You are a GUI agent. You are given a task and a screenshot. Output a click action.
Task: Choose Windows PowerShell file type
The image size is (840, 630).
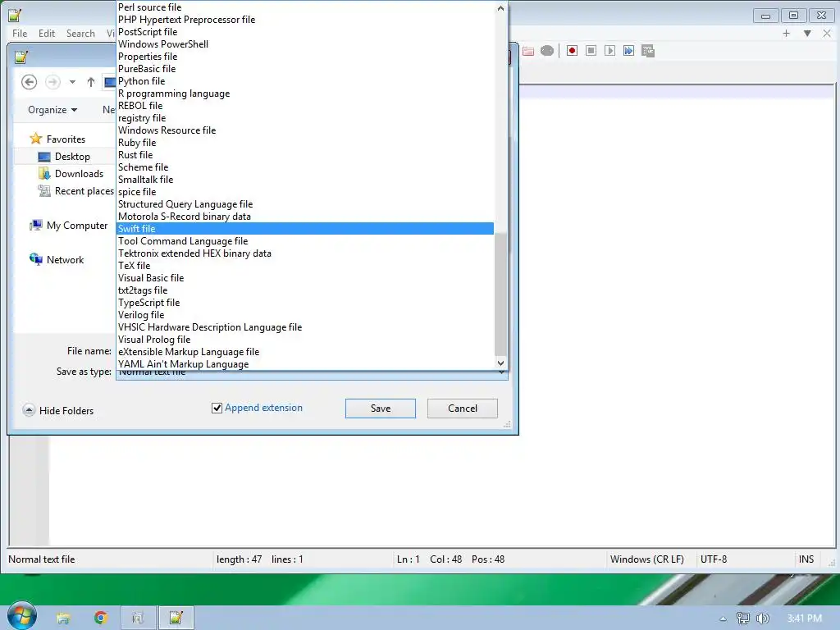(305, 44)
